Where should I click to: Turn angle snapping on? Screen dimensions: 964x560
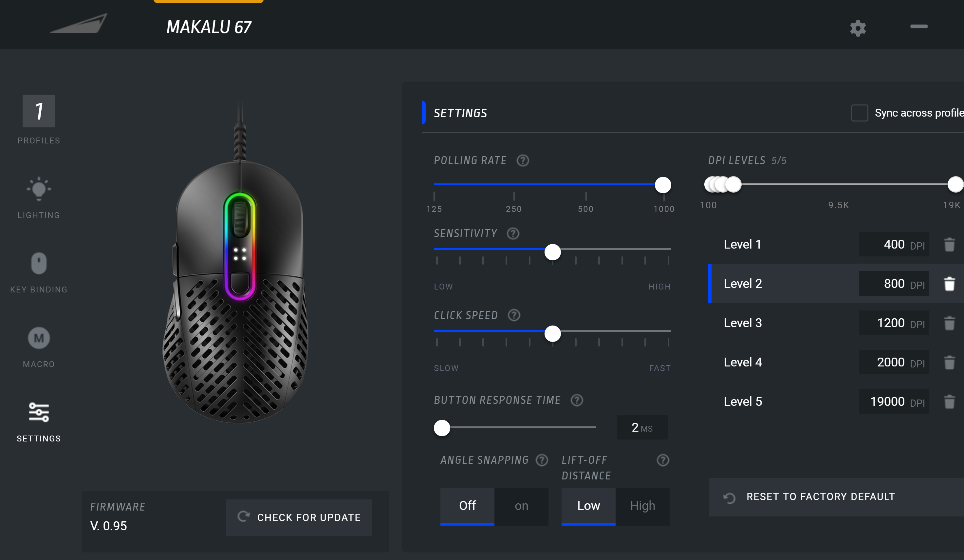click(521, 506)
